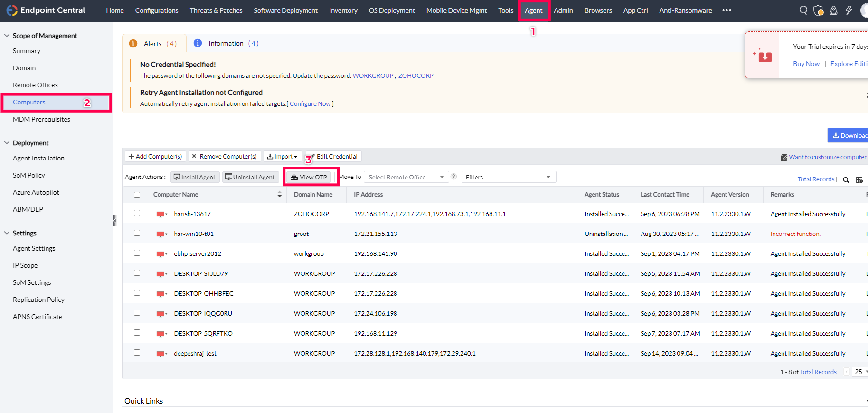
Task: Tick the checkbox for DESKTOP-IQQG0RU
Action: click(x=137, y=313)
